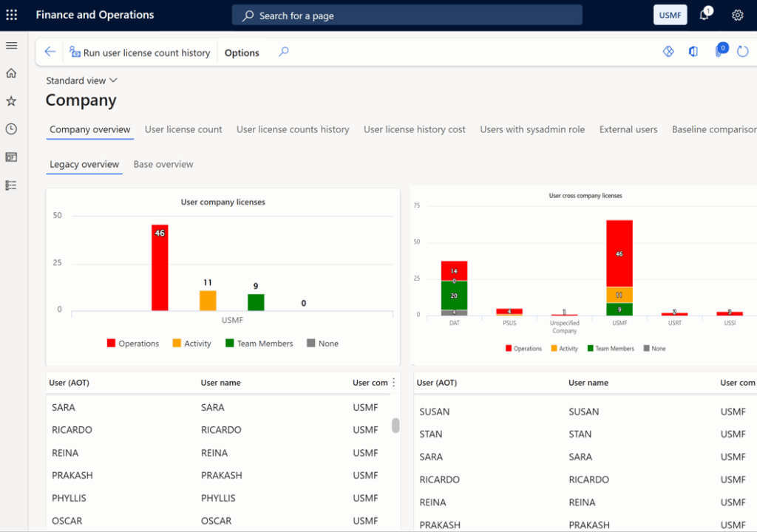Image resolution: width=757 pixels, height=532 pixels.
Task: Refresh the page
Action: pyautogui.click(x=743, y=51)
